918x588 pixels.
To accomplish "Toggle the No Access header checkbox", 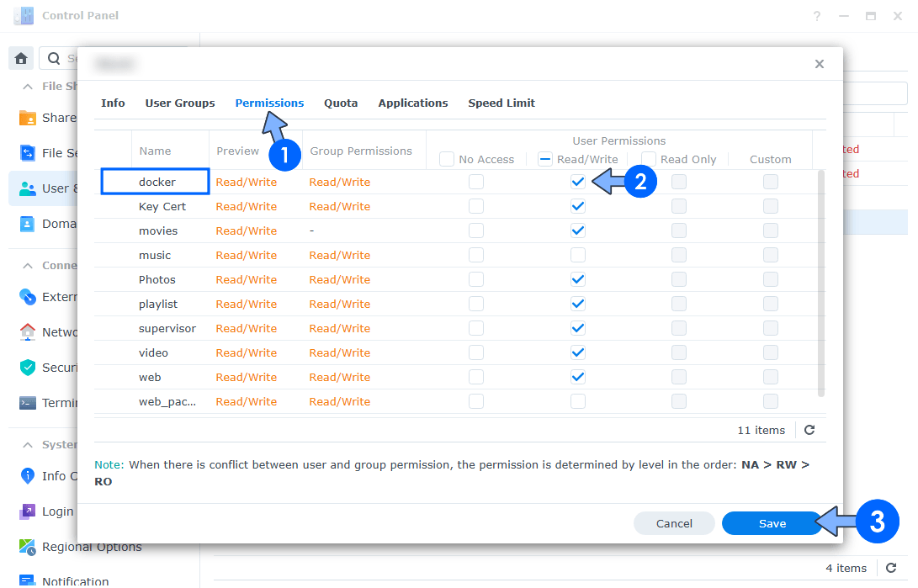I will 447,159.
